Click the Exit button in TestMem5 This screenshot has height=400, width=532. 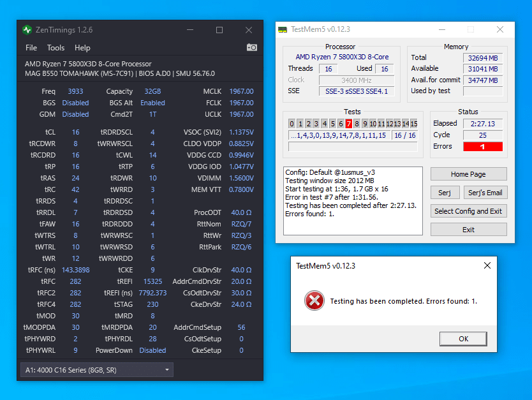[x=469, y=230]
